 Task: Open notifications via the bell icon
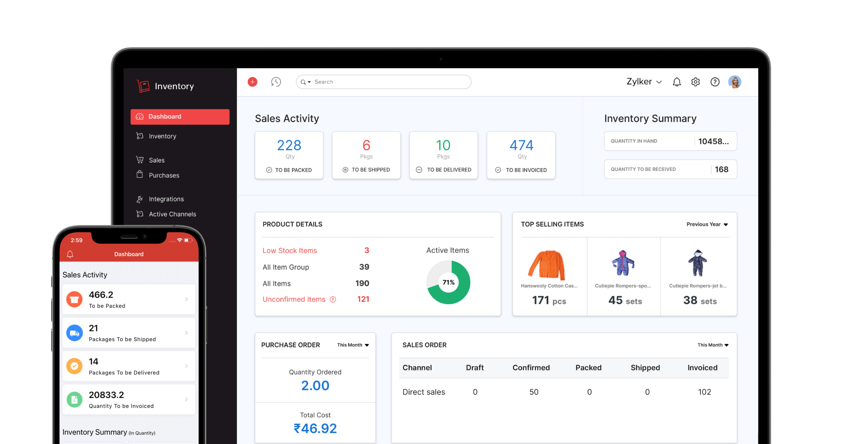coord(677,82)
